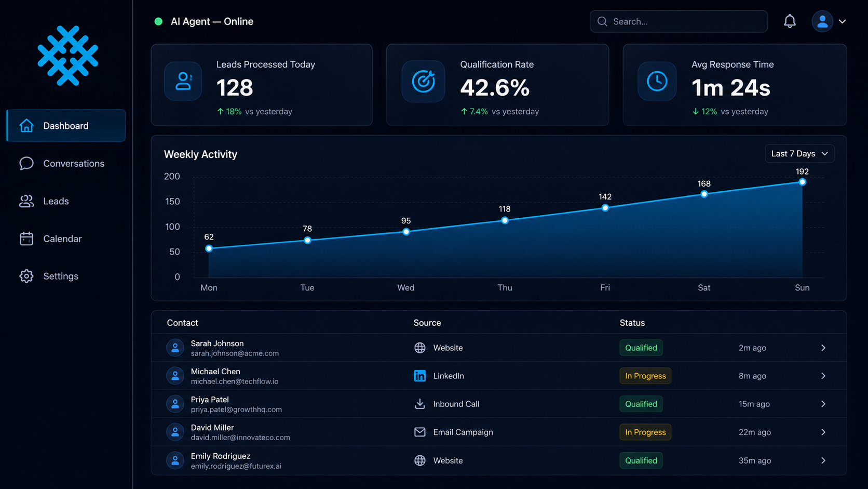Click the Qualification Rate target icon
868x489 pixels.
point(424,81)
